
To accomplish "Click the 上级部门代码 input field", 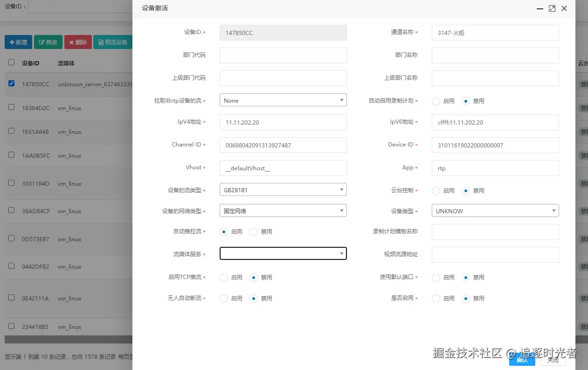I will (283, 78).
